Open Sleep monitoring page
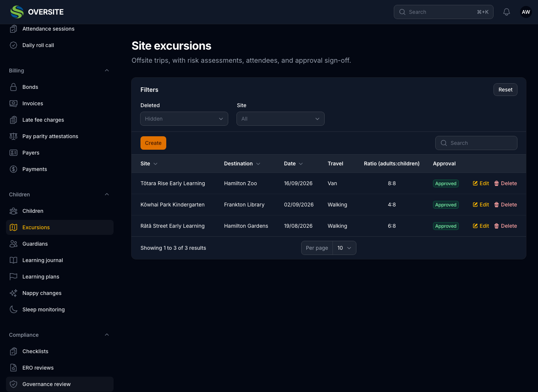The height and width of the screenshot is (392, 538). click(x=60, y=309)
